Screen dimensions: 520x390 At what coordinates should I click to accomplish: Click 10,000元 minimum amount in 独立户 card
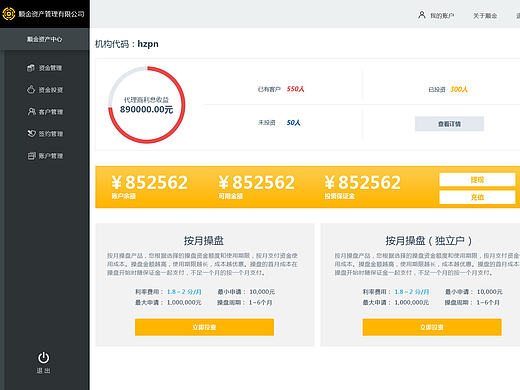click(489, 292)
